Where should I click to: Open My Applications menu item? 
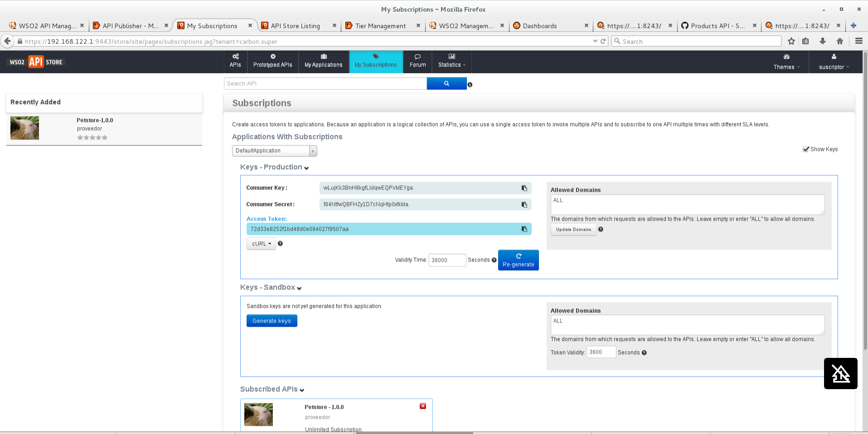click(324, 62)
